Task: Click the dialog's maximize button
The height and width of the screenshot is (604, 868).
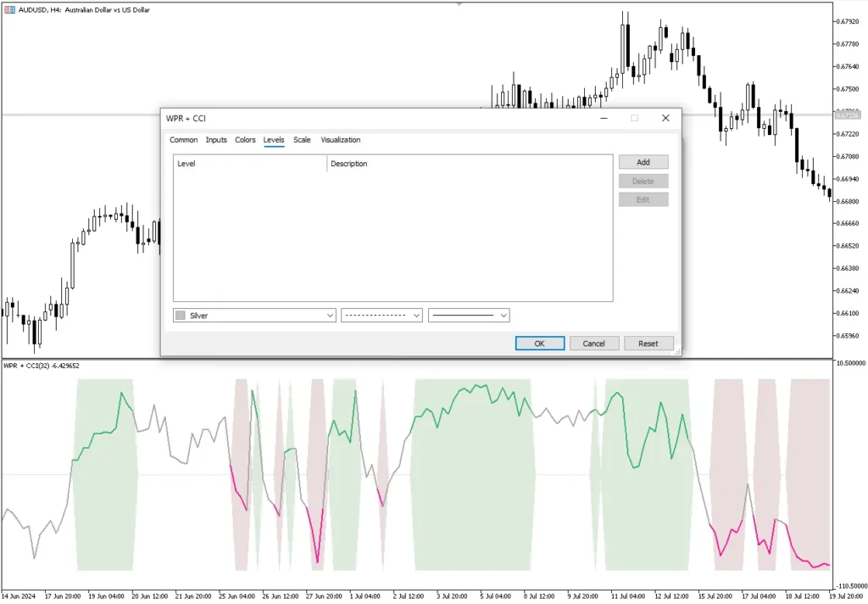Action: pyautogui.click(x=634, y=118)
